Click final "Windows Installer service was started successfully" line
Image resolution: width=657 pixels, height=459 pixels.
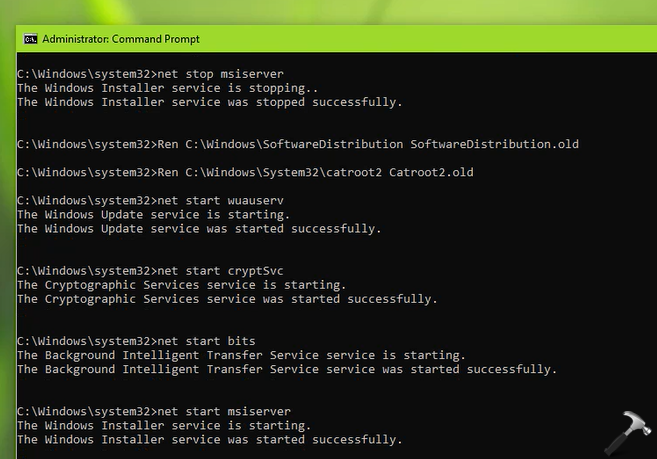[x=210, y=439]
